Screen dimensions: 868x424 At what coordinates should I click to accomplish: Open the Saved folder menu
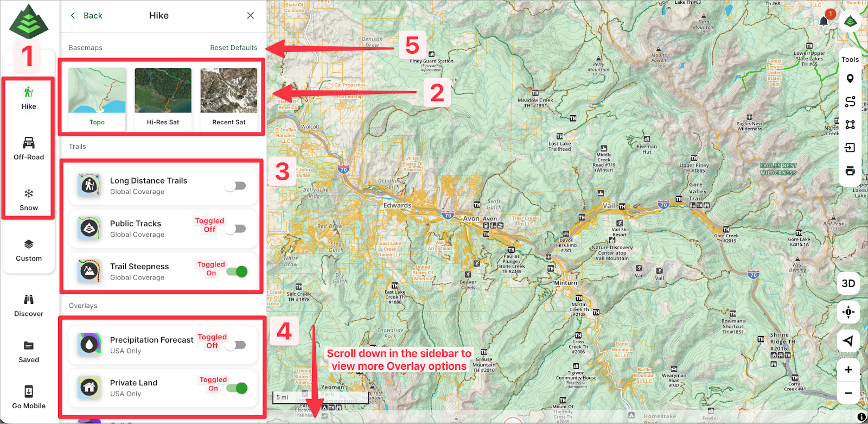tap(28, 346)
